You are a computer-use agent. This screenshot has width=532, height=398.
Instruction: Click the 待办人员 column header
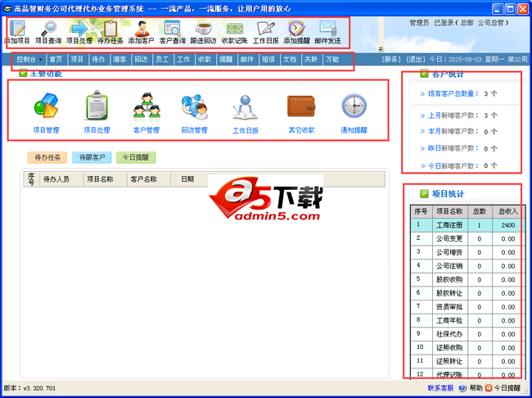(61, 179)
